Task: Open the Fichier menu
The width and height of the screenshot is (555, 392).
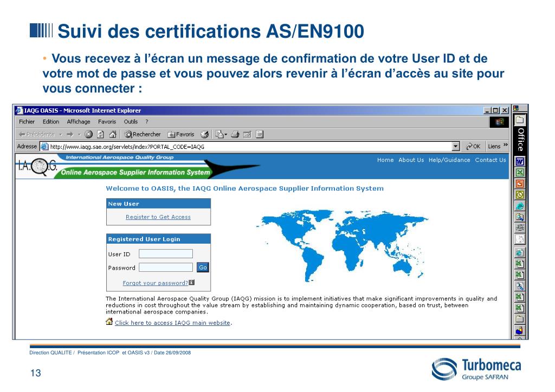Action: (27, 122)
